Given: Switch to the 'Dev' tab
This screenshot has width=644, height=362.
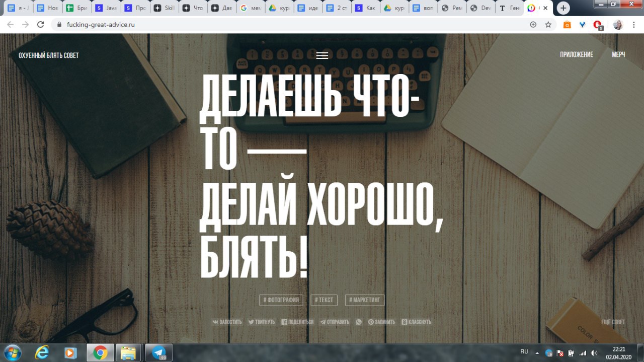Looking at the screenshot, I should 480,8.
